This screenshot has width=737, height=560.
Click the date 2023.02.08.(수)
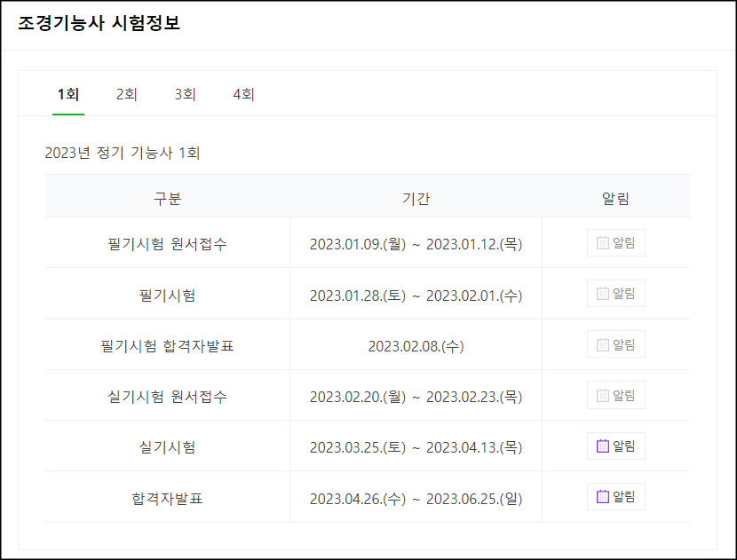coord(416,346)
